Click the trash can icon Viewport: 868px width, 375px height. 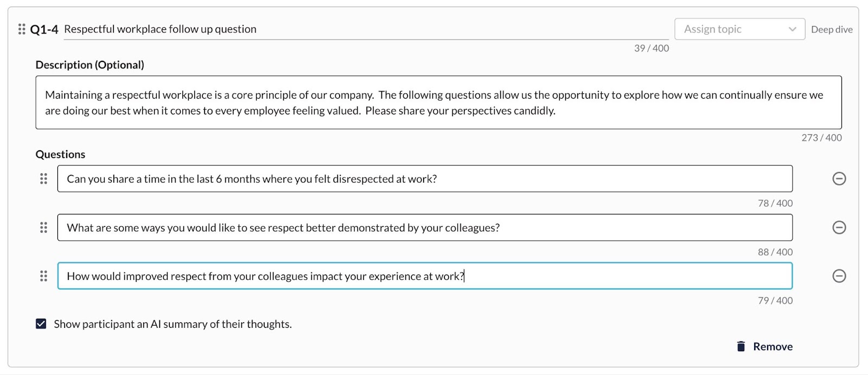click(x=741, y=346)
